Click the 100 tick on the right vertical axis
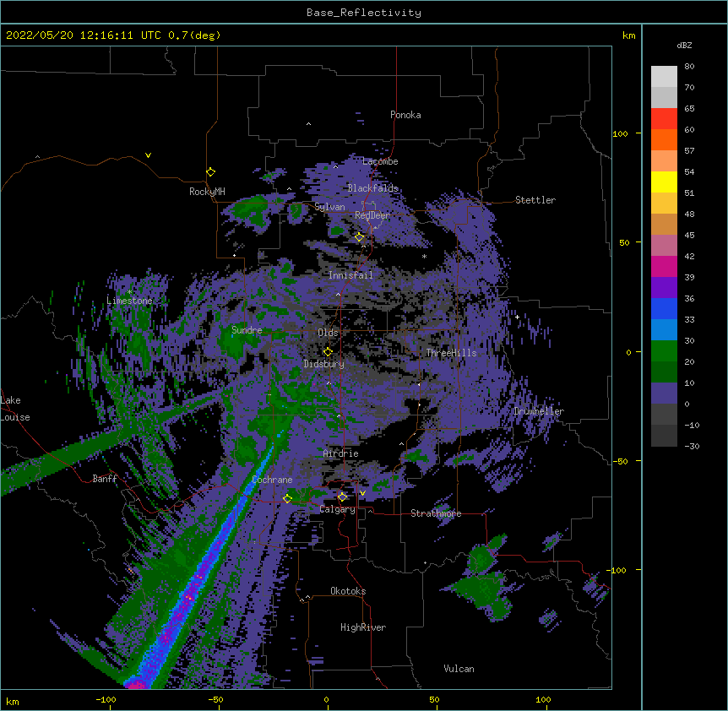This screenshot has height=711, width=728. (x=620, y=134)
